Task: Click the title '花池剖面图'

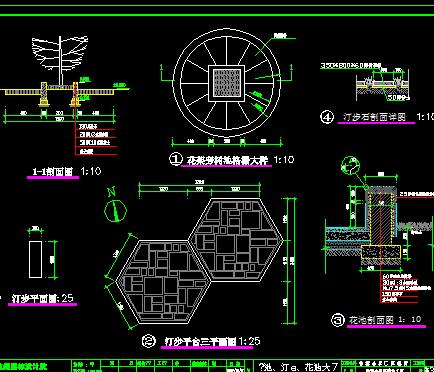Action: (371, 320)
